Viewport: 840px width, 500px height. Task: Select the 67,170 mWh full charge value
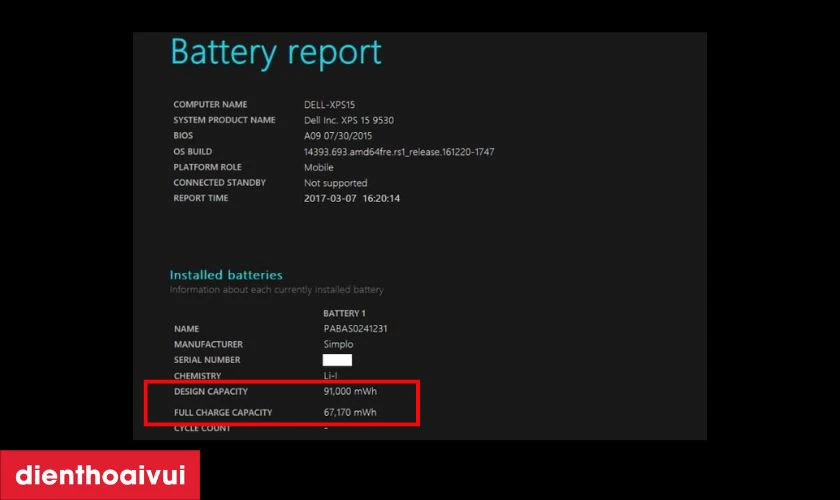coord(350,413)
